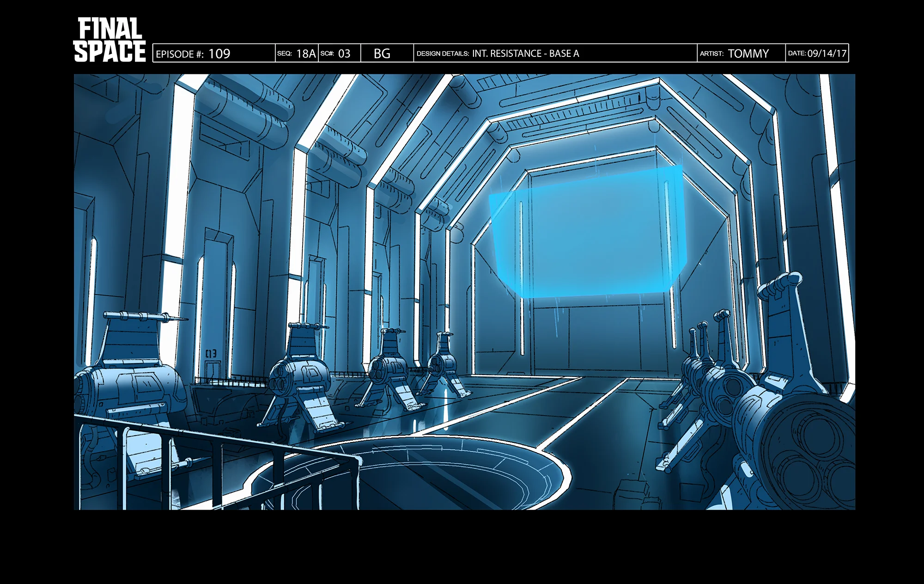Click the date 09/14/17
The width and height of the screenshot is (924, 584).
point(827,54)
